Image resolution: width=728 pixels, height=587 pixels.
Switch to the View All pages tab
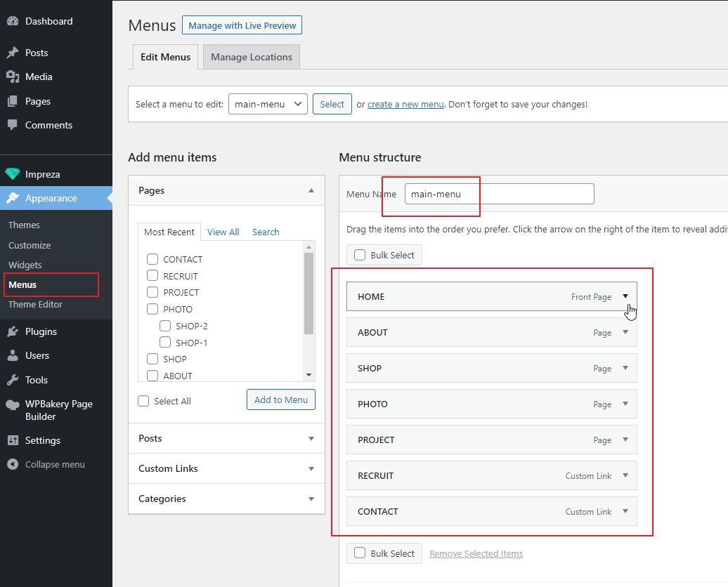tap(223, 232)
